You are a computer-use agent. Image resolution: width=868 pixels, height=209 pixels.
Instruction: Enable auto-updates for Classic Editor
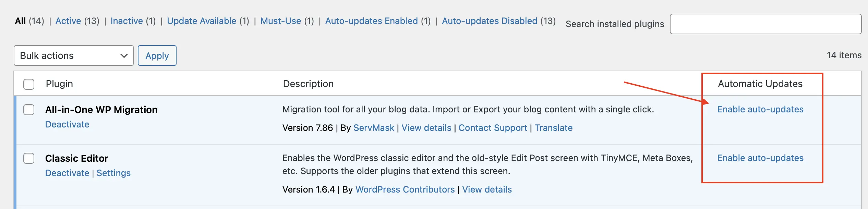coord(760,158)
